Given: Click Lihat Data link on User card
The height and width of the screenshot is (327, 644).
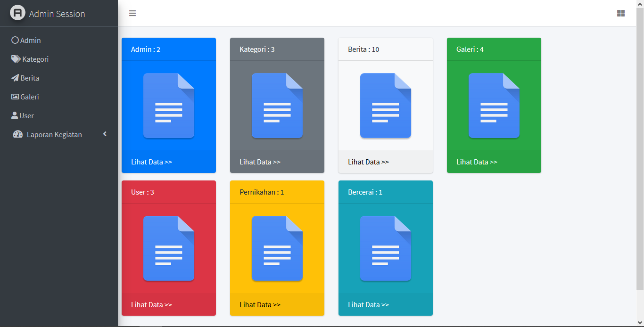Looking at the screenshot, I should point(151,304).
